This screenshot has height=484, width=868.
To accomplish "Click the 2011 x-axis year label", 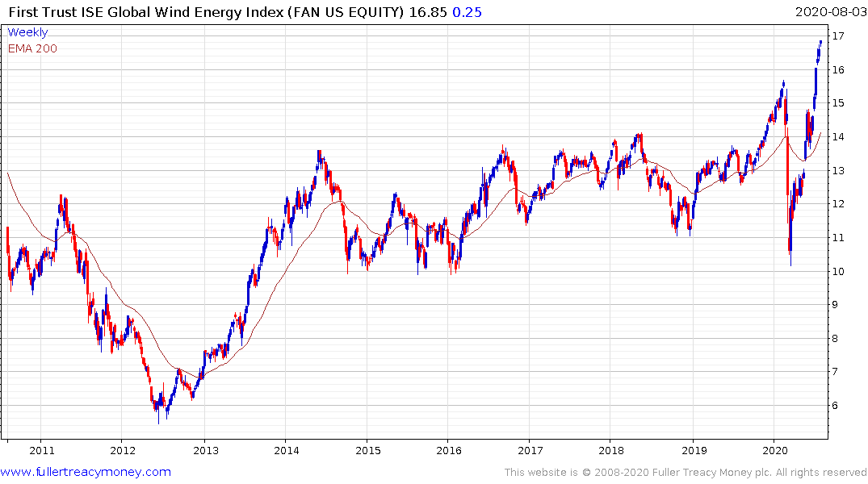I will tap(42, 450).
